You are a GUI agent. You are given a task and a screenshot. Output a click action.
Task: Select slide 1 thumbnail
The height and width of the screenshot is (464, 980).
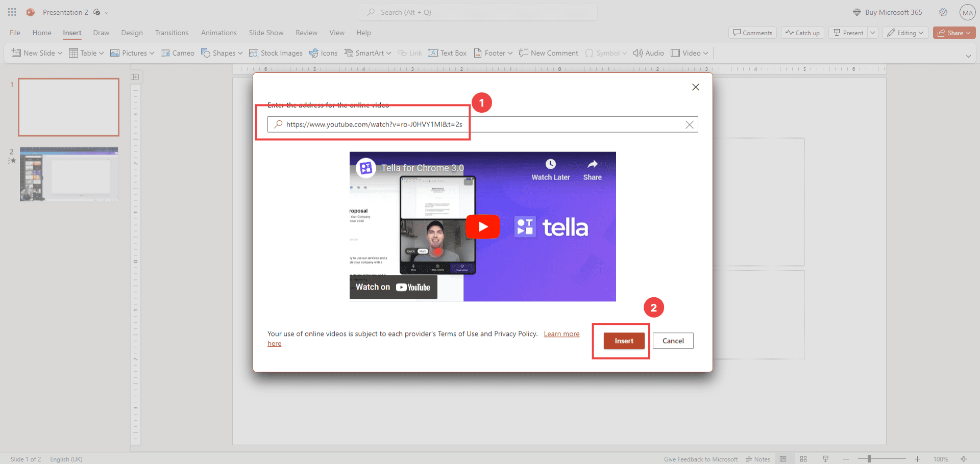69,107
